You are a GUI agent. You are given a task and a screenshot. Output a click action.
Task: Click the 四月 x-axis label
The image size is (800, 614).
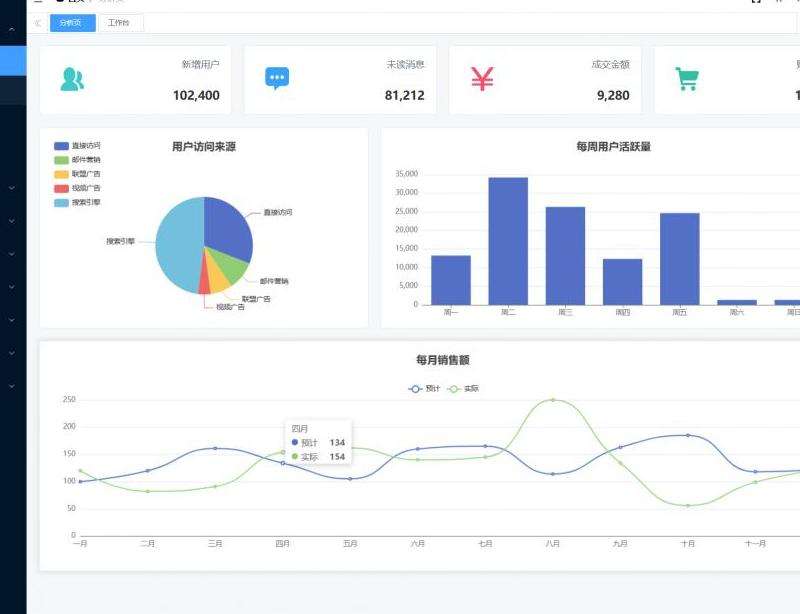coord(283,544)
